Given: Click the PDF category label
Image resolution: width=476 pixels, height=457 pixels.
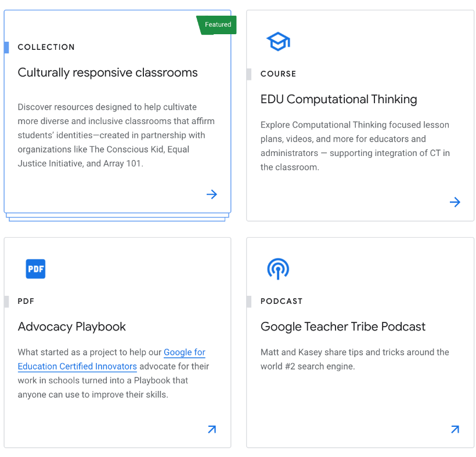Looking at the screenshot, I should pos(26,301).
